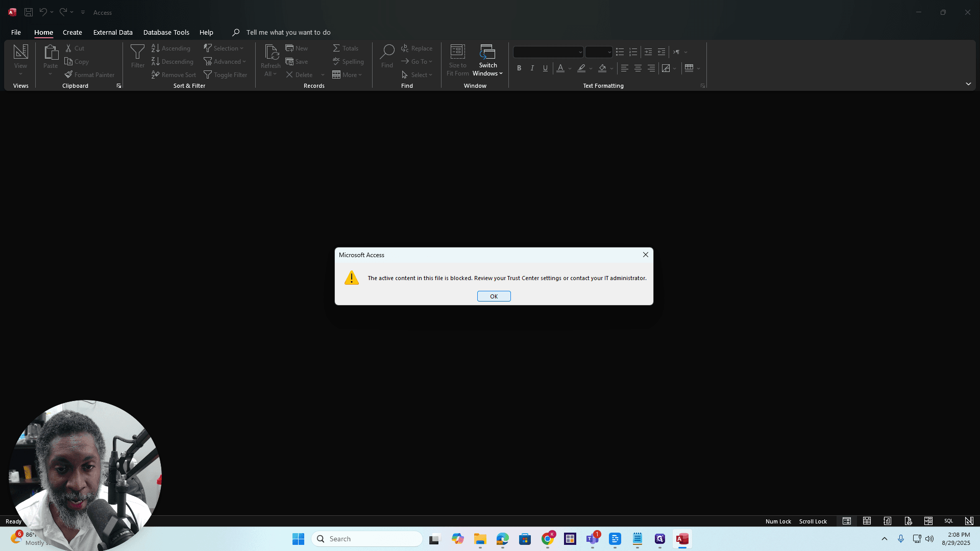This screenshot has width=980, height=551.
Task: Click the background fill color bucket
Action: [602, 68]
